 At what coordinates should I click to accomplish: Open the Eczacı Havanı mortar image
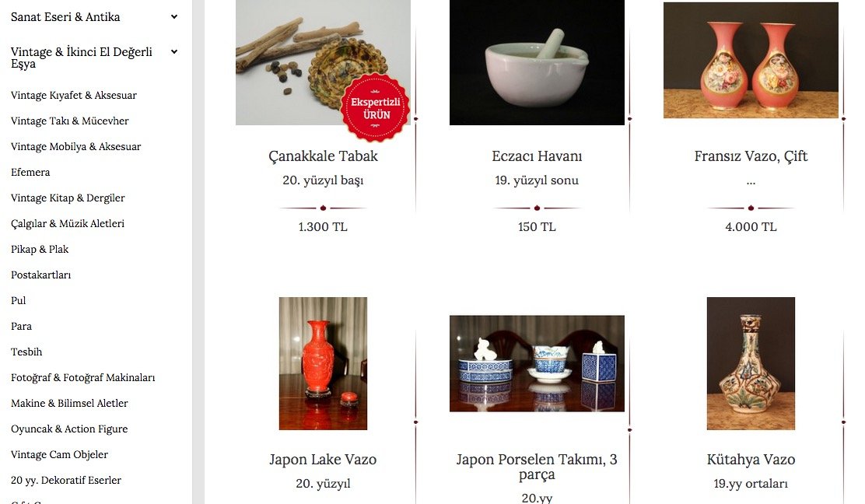pos(537,62)
